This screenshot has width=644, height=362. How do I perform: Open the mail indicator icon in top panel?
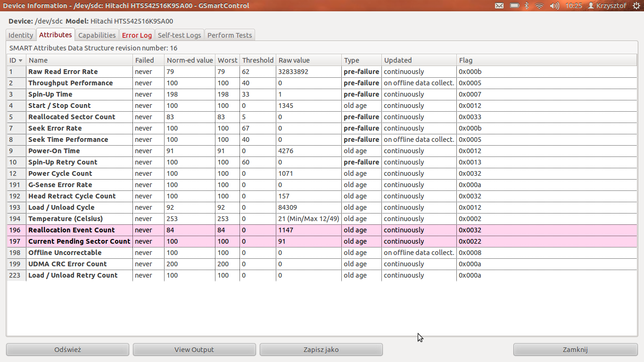click(499, 6)
